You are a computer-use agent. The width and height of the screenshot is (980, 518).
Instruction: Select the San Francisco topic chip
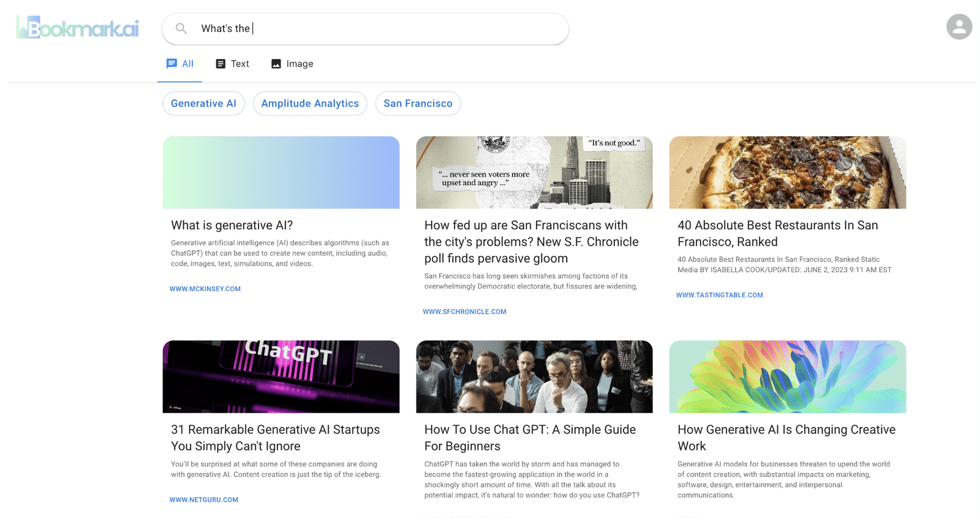[418, 104]
